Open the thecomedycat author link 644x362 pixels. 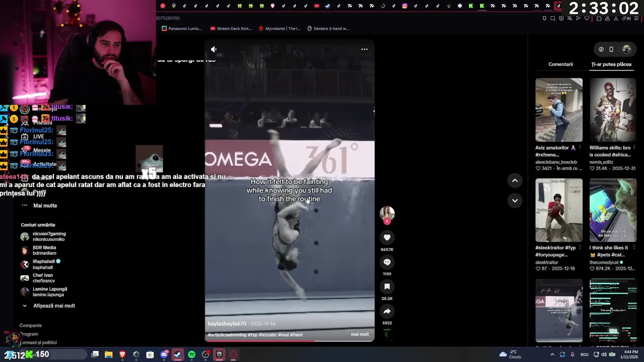604,262
